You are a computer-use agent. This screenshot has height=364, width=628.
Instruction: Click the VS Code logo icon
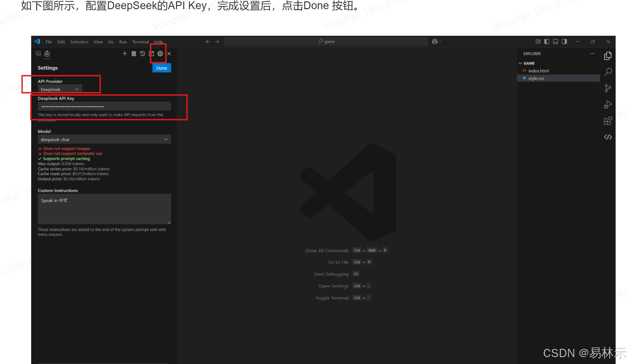pos(37,41)
